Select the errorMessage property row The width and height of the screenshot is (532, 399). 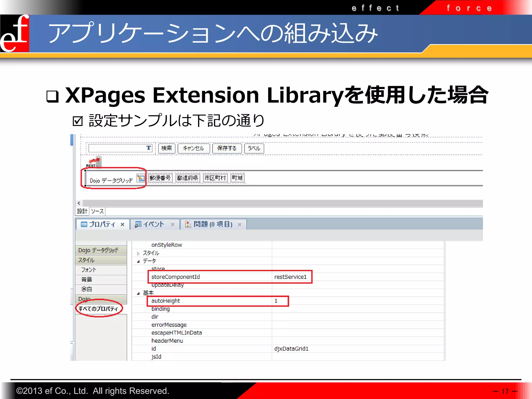tap(288, 325)
